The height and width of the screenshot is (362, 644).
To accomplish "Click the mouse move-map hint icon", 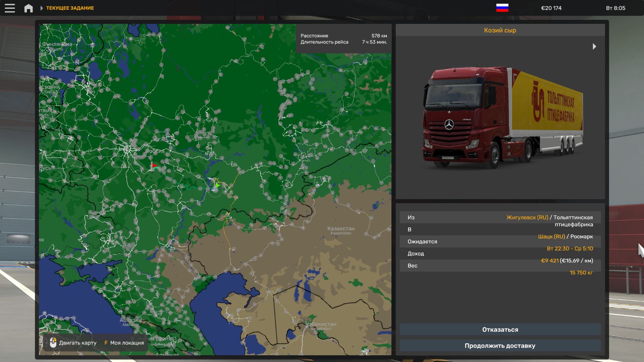I will pos(53,343).
